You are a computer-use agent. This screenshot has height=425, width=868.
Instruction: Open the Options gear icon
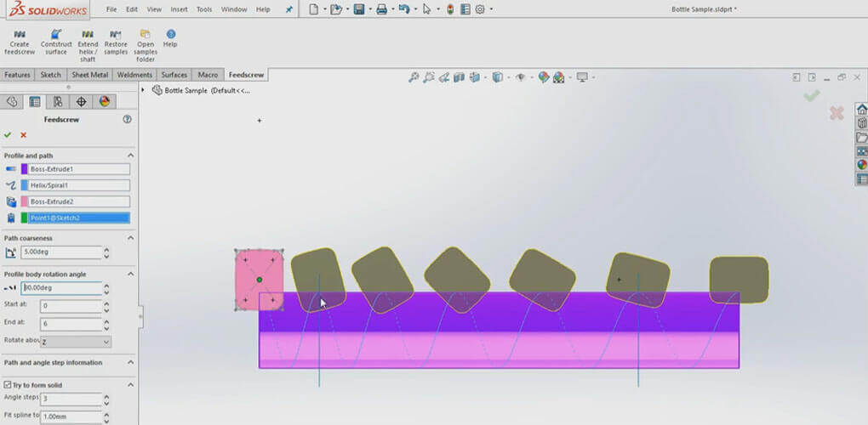pyautogui.click(x=480, y=9)
